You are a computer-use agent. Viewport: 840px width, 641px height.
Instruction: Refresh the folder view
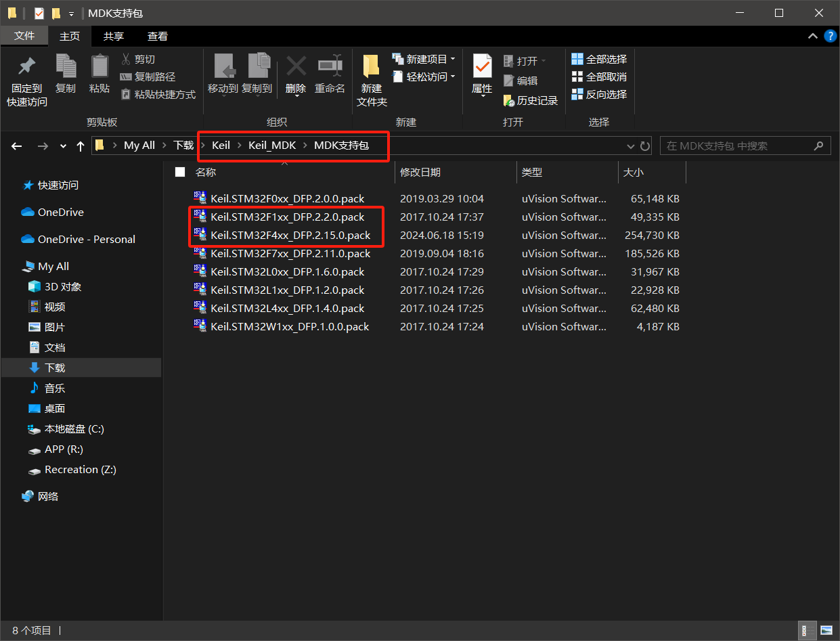click(x=645, y=146)
